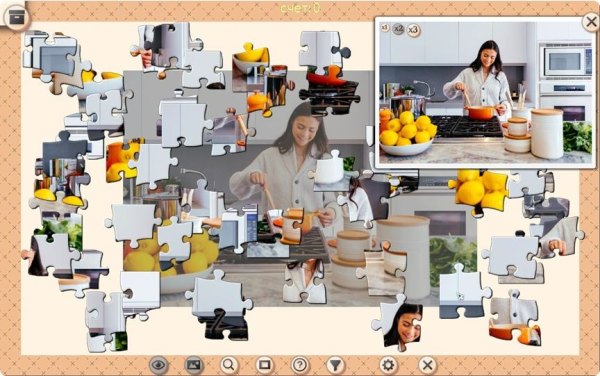The width and height of the screenshot is (600, 376).
Task: Exit puzzle with bottom X icon
Action: 427,365
